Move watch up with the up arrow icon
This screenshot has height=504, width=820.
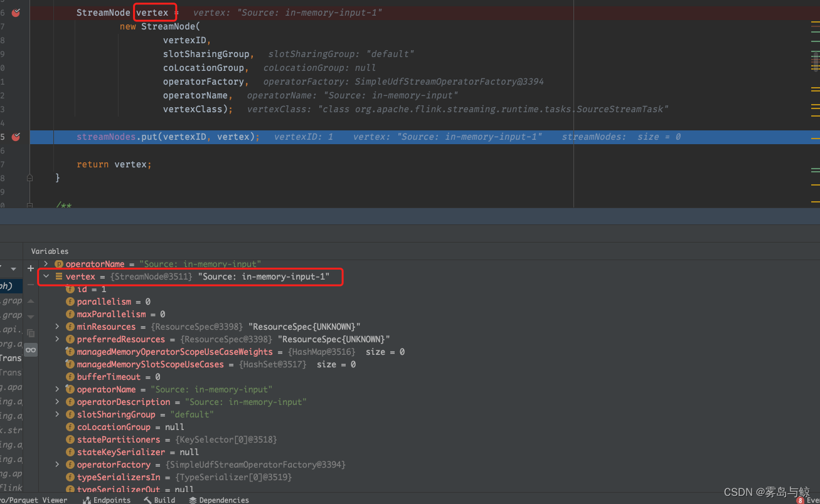31,302
